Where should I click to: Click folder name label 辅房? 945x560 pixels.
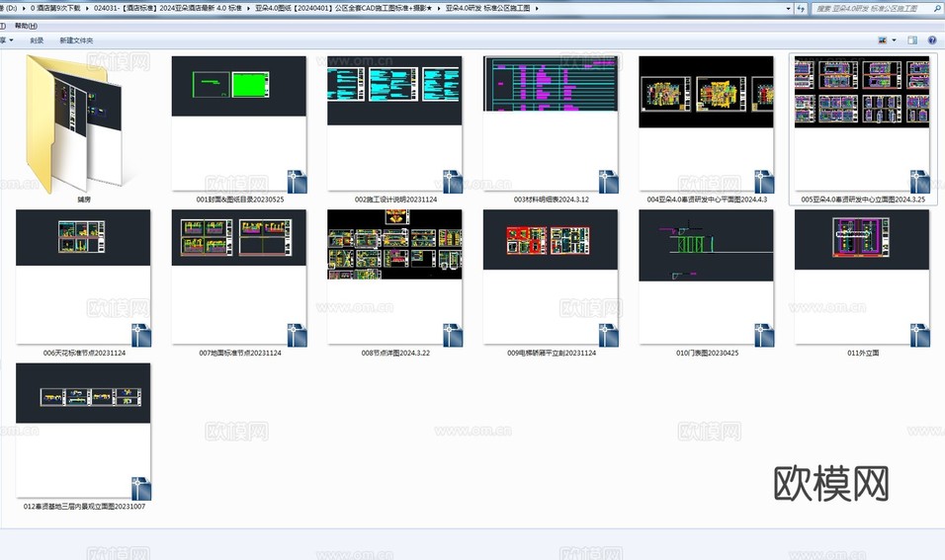(84, 200)
